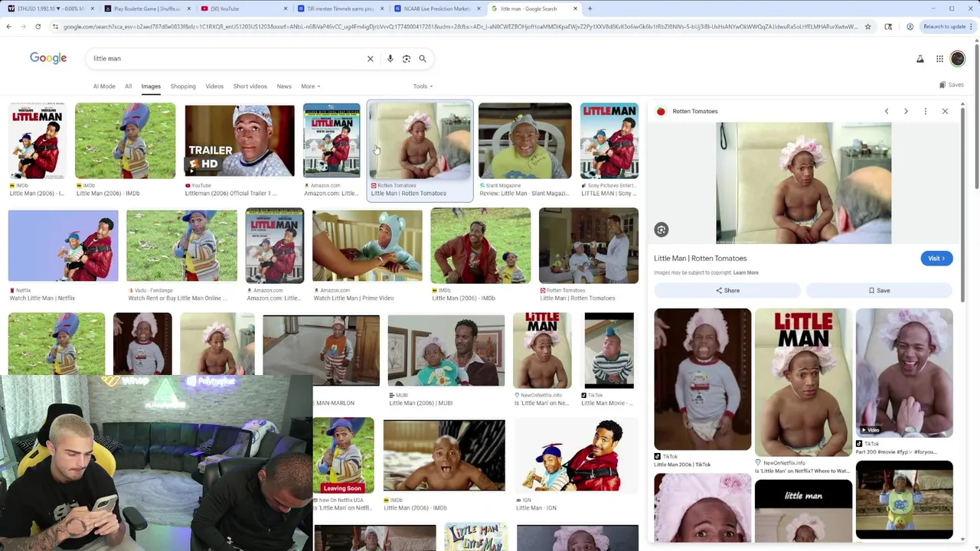The height and width of the screenshot is (551, 980).
Task: Show next image in preview panel
Action: coord(906,112)
